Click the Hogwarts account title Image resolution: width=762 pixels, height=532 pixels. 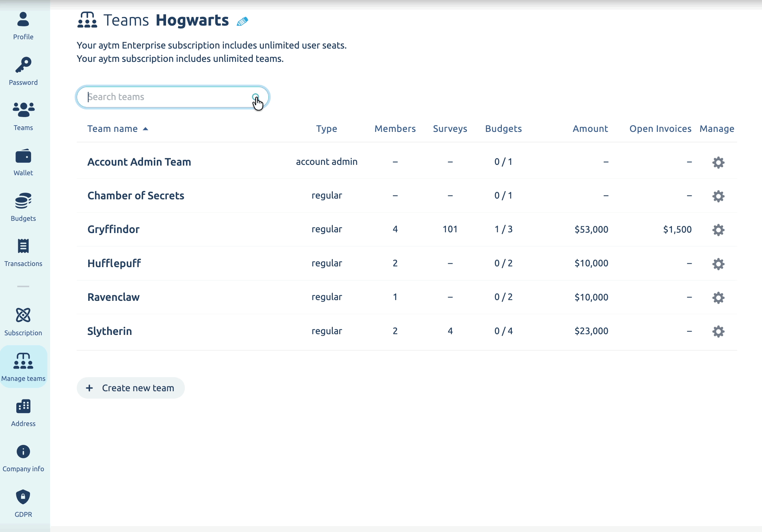tap(192, 20)
